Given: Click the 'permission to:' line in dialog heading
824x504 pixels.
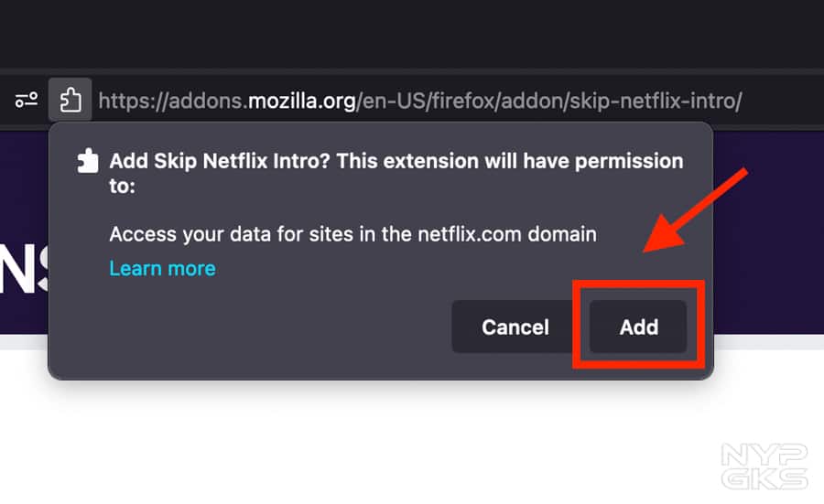Looking at the screenshot, I should [122, 187].
